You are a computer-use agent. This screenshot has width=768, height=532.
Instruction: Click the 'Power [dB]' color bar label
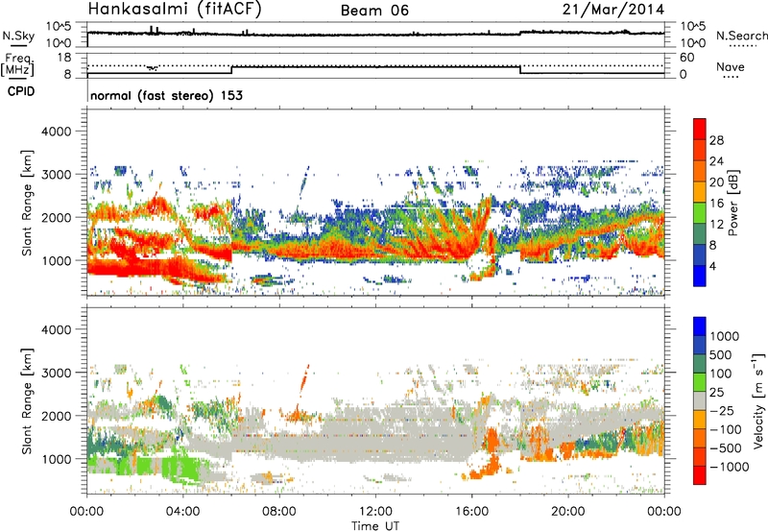click(732, 203)
